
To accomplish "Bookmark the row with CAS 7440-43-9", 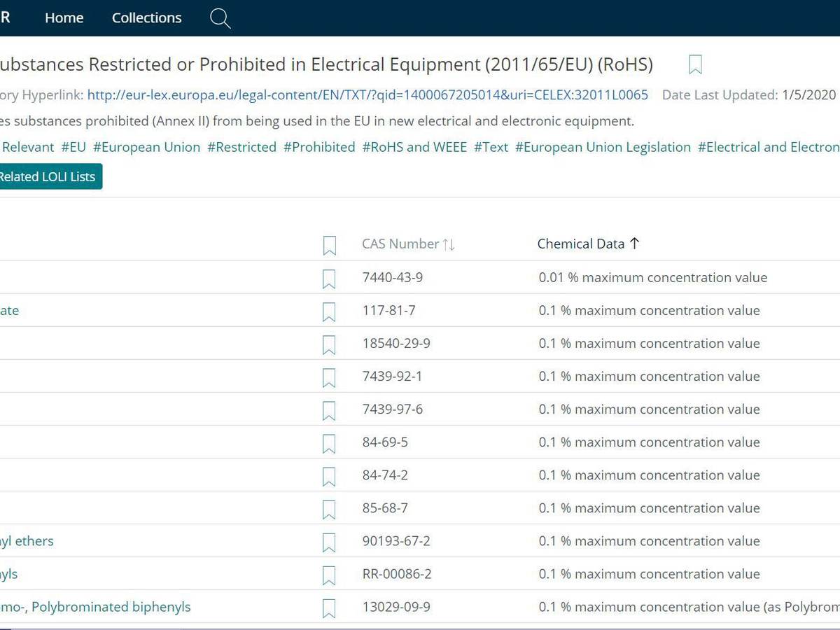I will tap(329, 279).
